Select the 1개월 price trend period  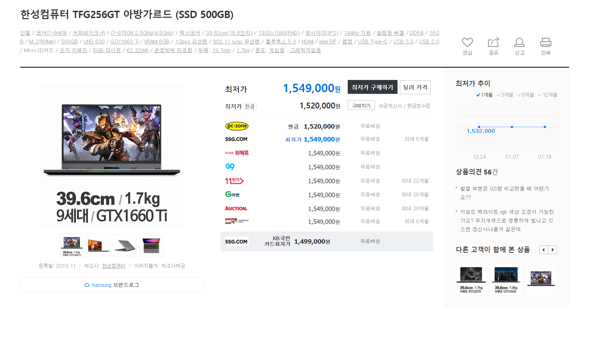point(484,95)
